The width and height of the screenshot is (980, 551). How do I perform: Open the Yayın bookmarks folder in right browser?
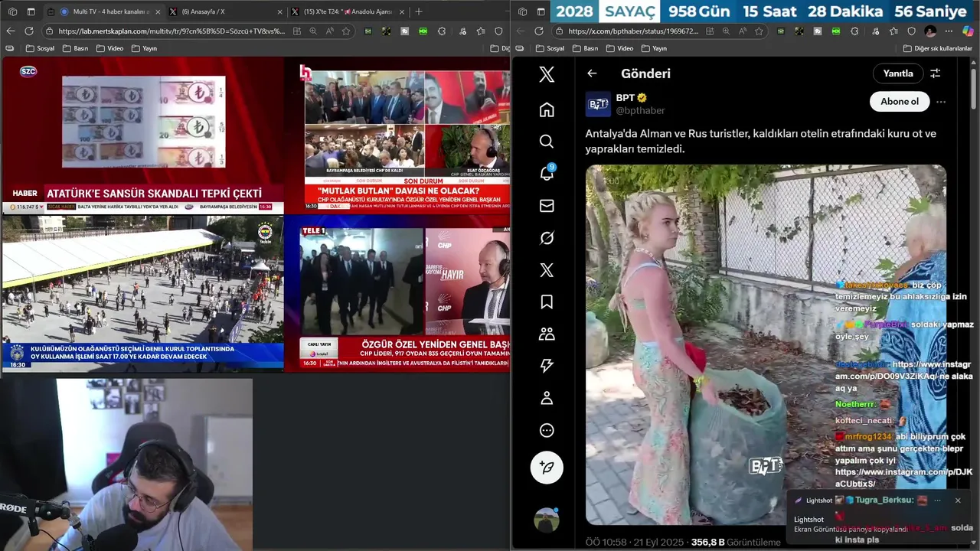click(x=653, y=48)
